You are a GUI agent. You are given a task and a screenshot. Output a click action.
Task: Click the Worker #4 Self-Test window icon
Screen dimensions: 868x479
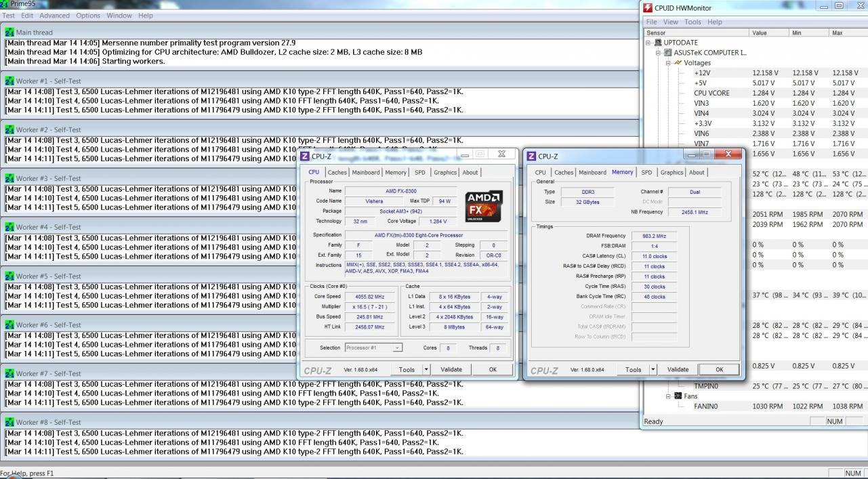coord(9,227)
